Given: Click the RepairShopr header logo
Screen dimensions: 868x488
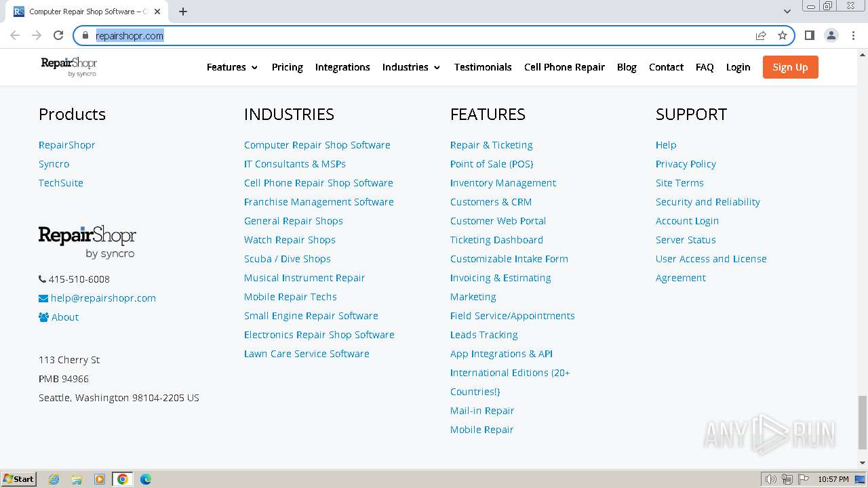Looking at the screenshot, I should coord(69,66).
